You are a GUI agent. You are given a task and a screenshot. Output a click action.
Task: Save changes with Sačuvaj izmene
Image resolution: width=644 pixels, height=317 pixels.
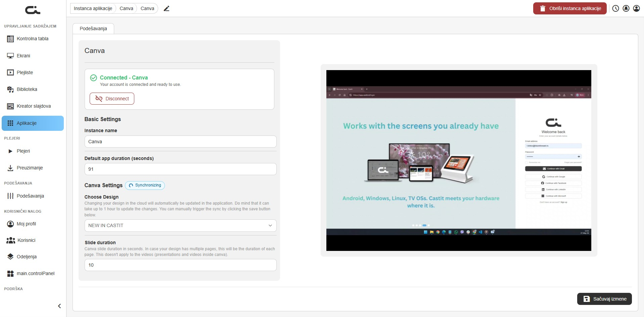tap(604, 299)
